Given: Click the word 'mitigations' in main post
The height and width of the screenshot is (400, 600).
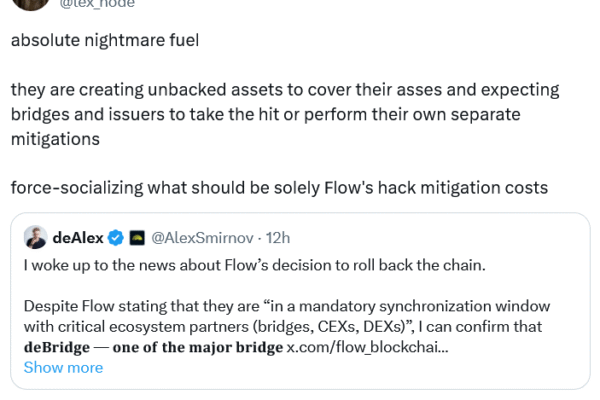Looking at the screenshot, I should point(55,140).
